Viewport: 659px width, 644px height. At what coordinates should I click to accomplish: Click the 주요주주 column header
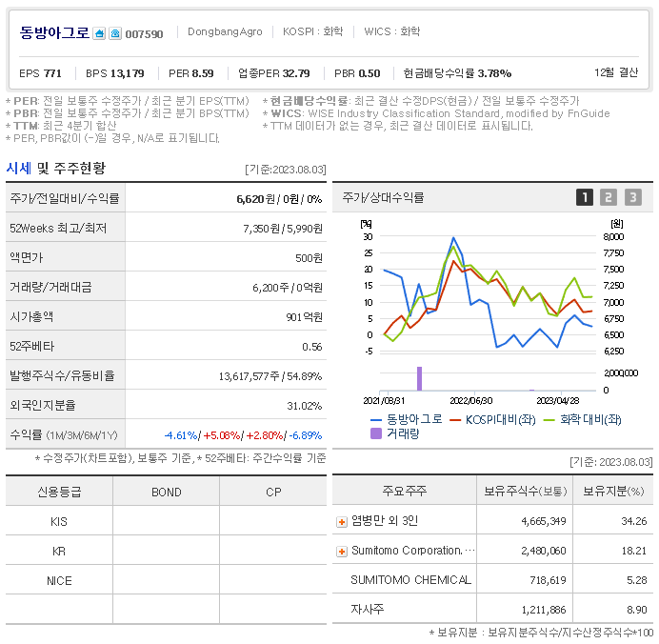(405, 491)
